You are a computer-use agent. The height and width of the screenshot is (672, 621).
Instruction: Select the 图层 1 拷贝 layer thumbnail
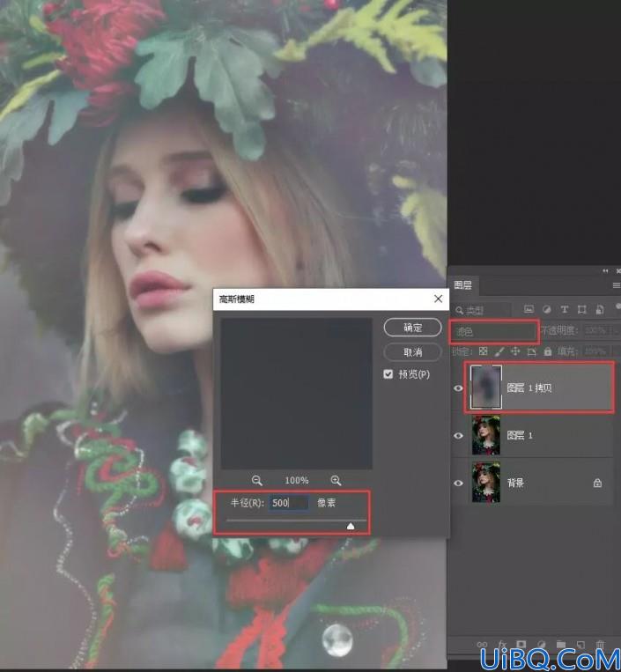point(486,388)
